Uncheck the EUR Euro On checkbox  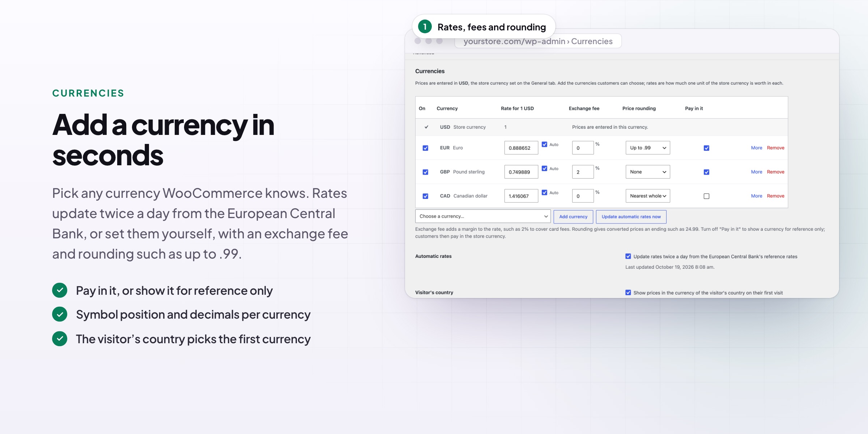click(425, 148)
